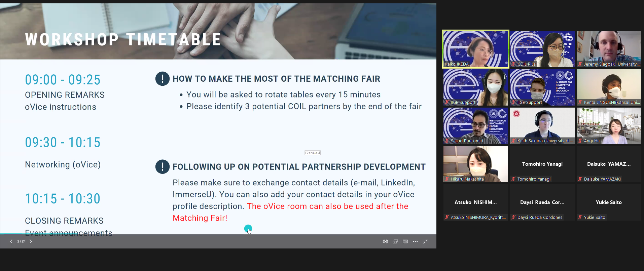Open the presenter window icon in slide toolbar

(395, 241)
